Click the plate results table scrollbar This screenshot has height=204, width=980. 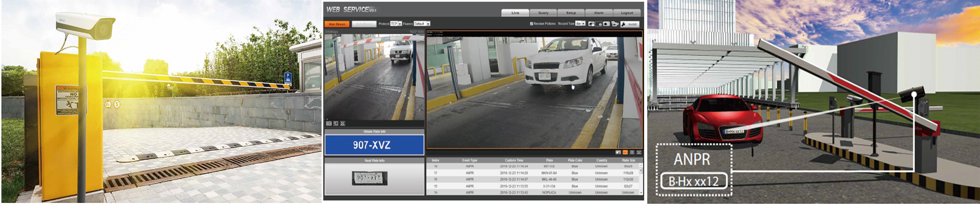(x=641, y=178)
